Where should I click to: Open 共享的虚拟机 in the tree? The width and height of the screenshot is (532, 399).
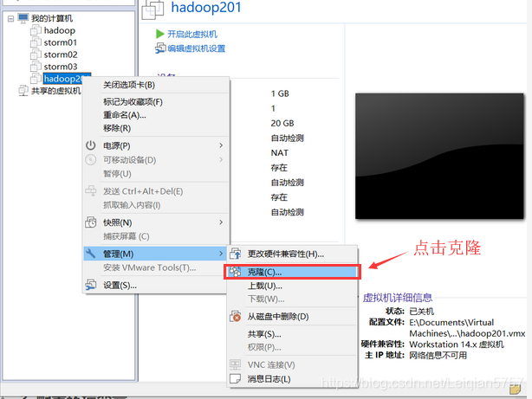tap(56, 91)
